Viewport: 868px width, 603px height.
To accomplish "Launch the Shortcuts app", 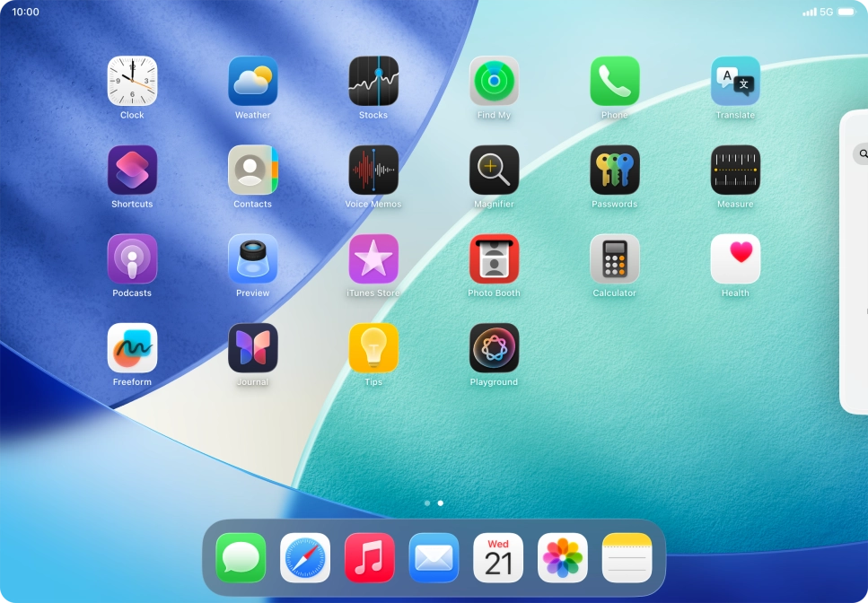I will pos(132,170).
